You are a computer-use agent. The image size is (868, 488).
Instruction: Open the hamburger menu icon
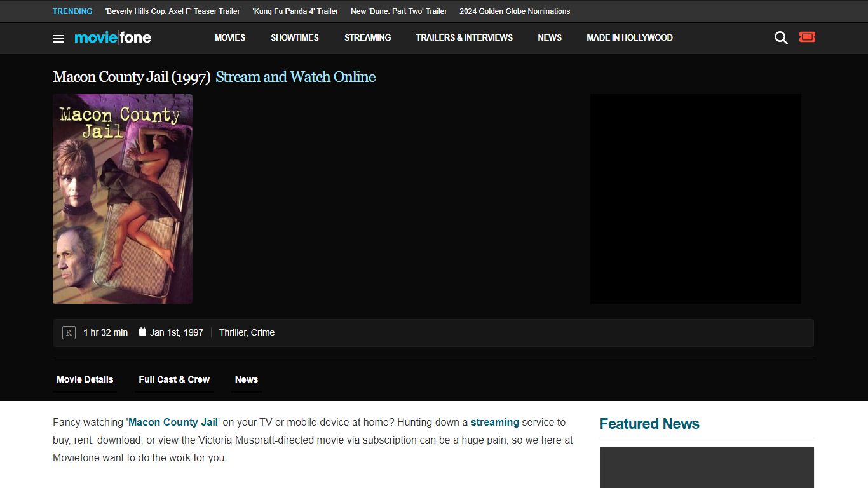(x=58, y=38)
